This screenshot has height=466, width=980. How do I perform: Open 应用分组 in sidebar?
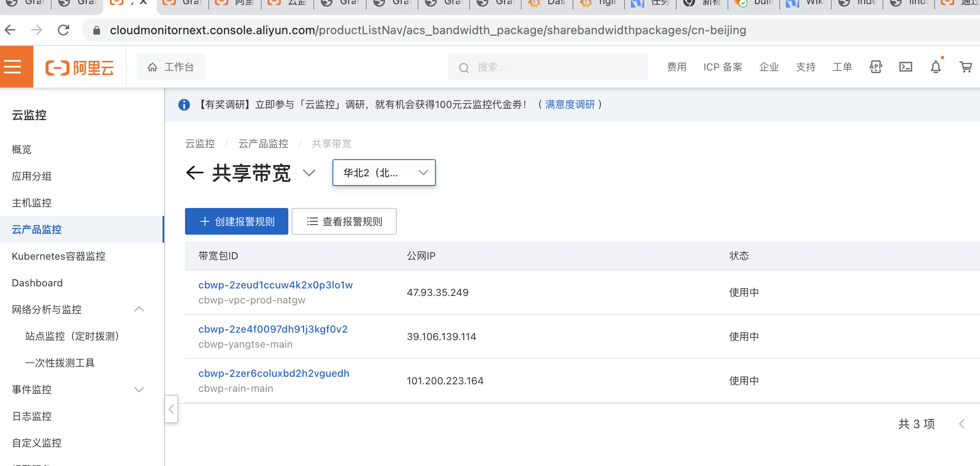point(32,176)
